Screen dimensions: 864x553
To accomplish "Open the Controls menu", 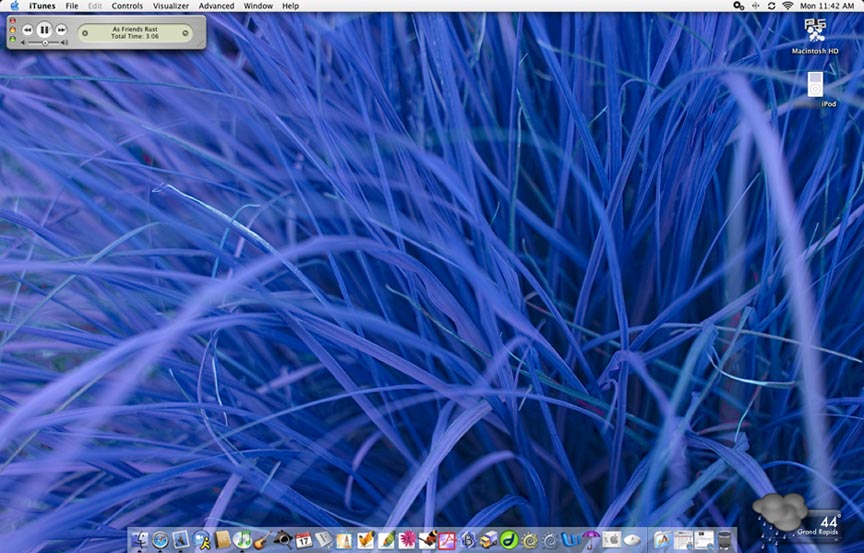I will 127,6.
